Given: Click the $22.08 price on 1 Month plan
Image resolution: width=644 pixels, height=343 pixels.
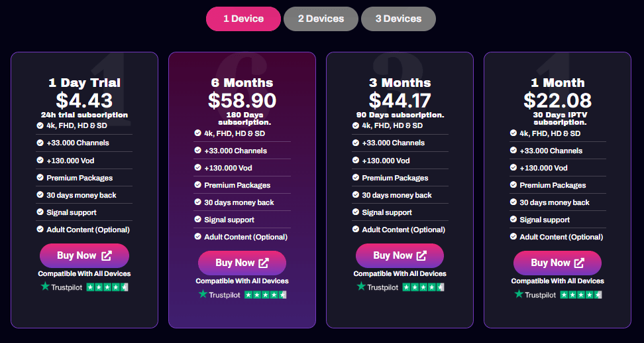Looking at the screenshot, I should pyautogui.click(x=557, y=100).
